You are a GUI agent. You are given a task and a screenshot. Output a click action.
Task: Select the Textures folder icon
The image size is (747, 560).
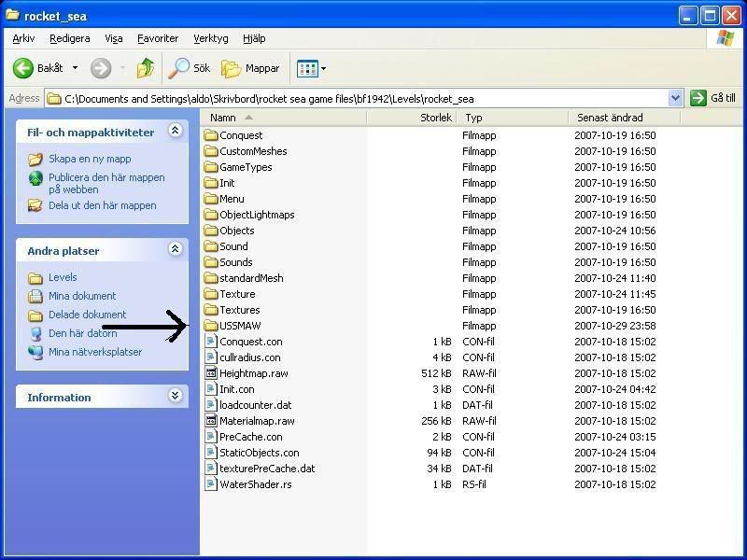click(211, 310)
